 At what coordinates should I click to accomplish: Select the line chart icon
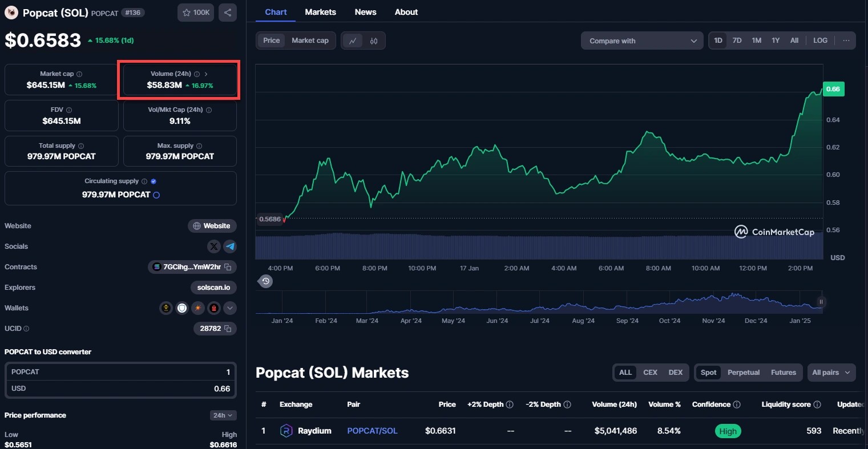point(353,41)
